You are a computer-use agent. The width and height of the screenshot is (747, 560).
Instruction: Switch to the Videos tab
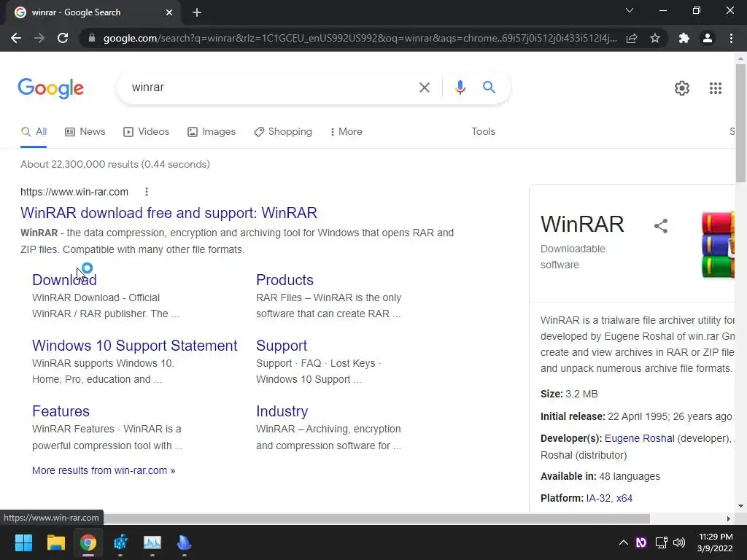[146, 132]
